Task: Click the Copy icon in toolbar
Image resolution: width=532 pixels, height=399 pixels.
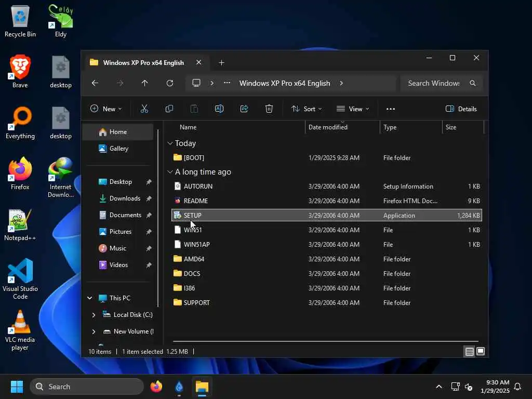Action: 169,109
